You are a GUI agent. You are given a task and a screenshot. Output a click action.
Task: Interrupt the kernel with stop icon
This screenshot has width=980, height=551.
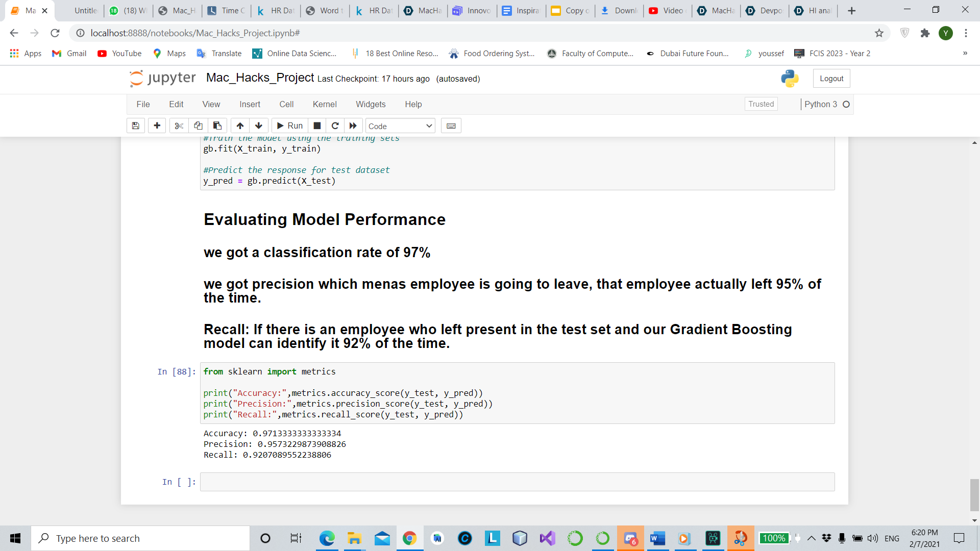[317, 126]
